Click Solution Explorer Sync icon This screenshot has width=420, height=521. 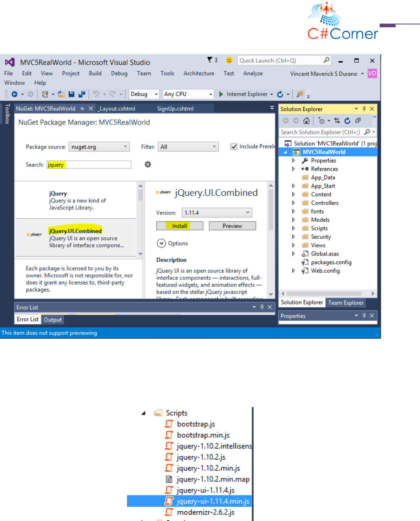coord(337,120)
